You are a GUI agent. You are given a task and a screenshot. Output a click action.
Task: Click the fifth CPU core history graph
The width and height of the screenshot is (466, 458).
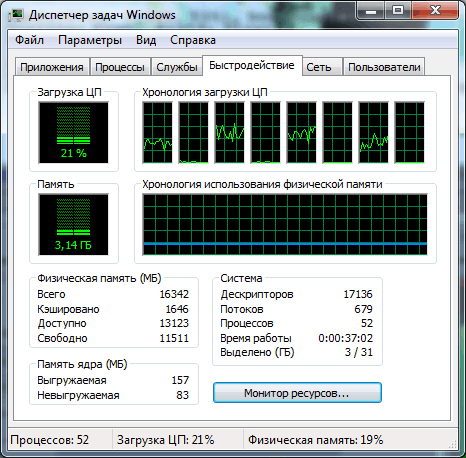point(301,133)
